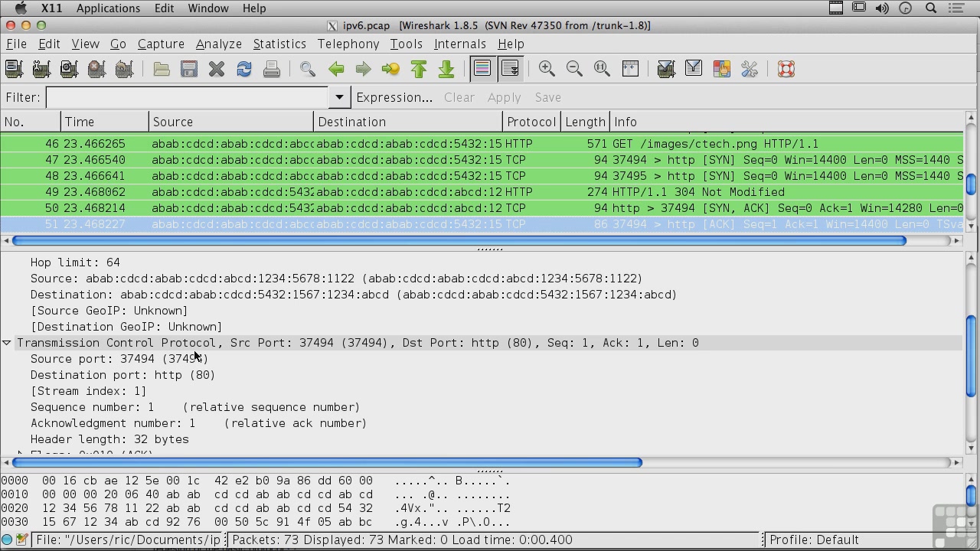Image resolution: width=980 pixels, height=551 pixels.
Task: Edit capture filters icon
Action: point(666,69)
